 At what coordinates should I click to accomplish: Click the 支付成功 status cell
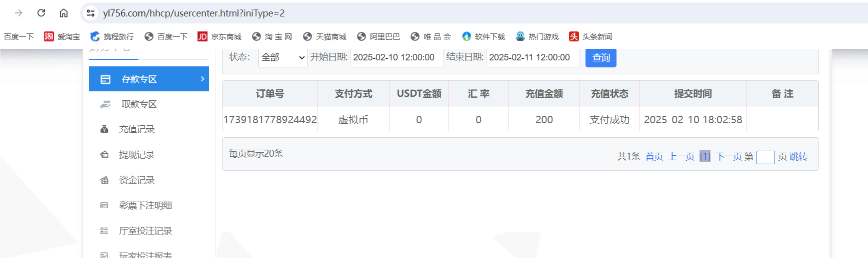pyautogui.click(x=609, y=120)
